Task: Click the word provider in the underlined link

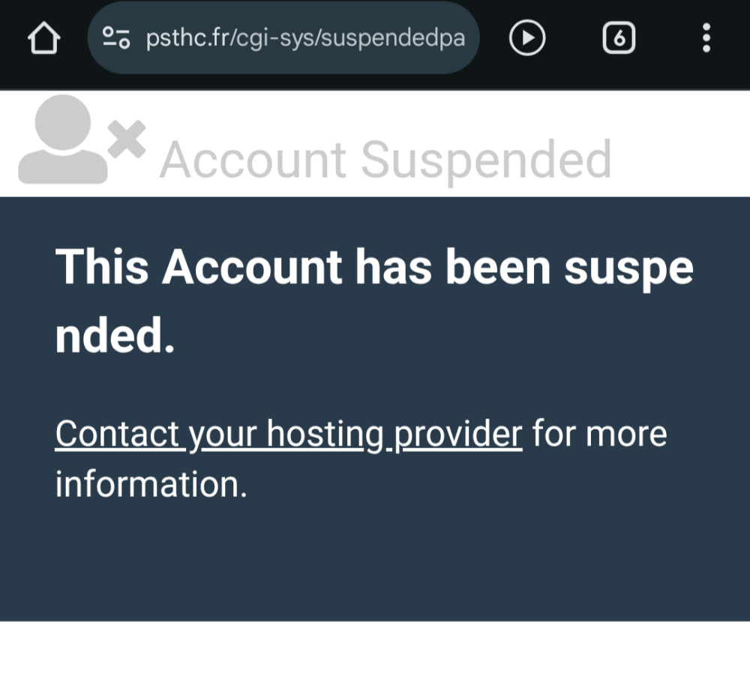Action: click(458, 435)
